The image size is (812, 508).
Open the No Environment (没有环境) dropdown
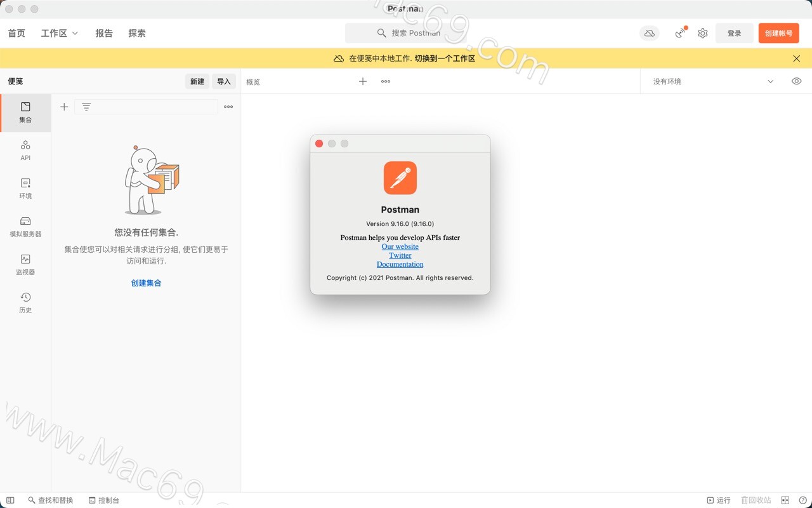710,81
